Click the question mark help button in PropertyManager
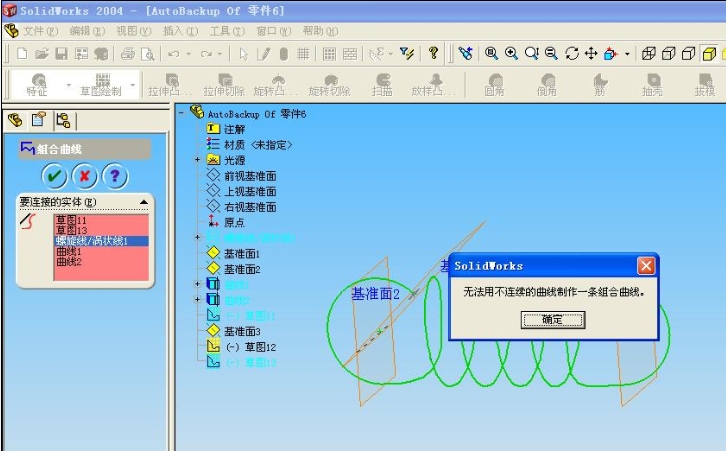The image size is (726, 451). coord(115,176)
